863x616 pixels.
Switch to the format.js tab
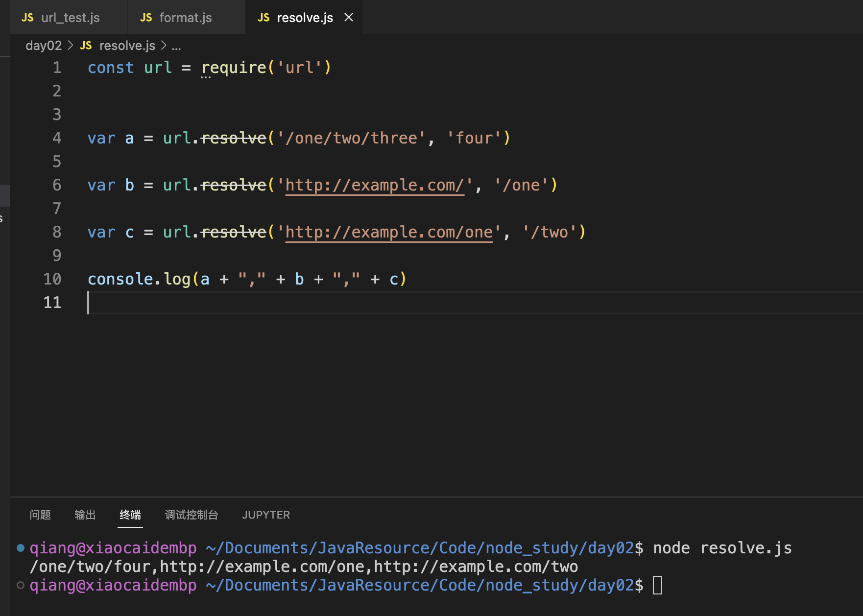[186, 18]
